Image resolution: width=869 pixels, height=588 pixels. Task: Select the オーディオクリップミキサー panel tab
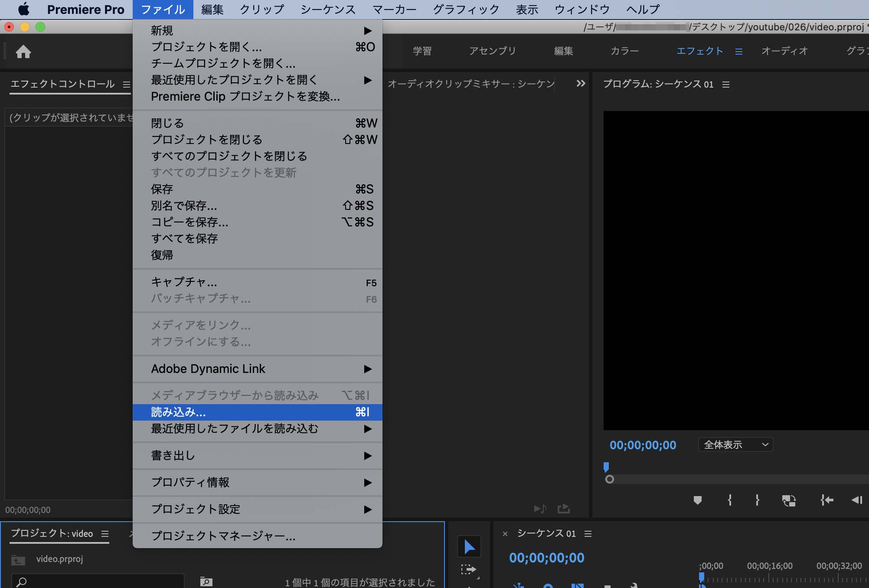[x=471, y=84]
